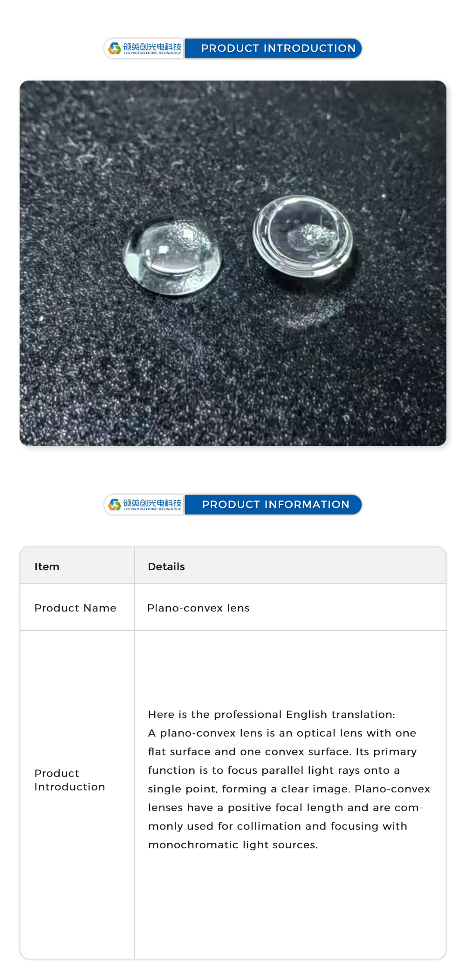Select the "Product Introduction" row label in the table
This screenshot has height=980, width=466.
tap(69, 780)
